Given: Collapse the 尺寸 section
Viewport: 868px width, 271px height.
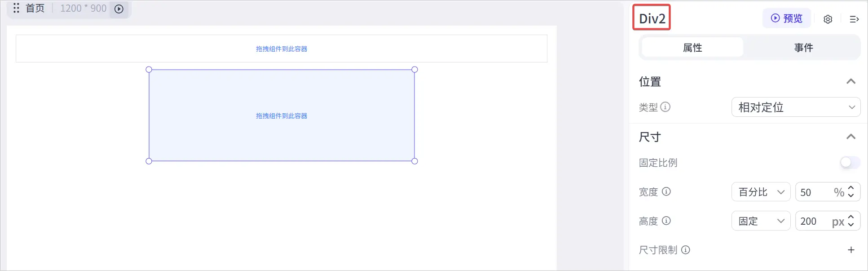Looking at the screenshot, I should (851, 137).
